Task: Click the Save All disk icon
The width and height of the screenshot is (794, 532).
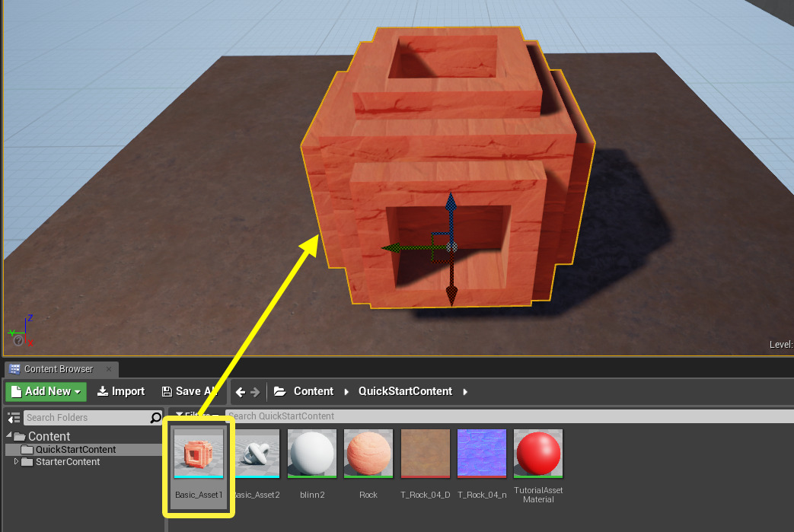Action: [x=168, y=390]
